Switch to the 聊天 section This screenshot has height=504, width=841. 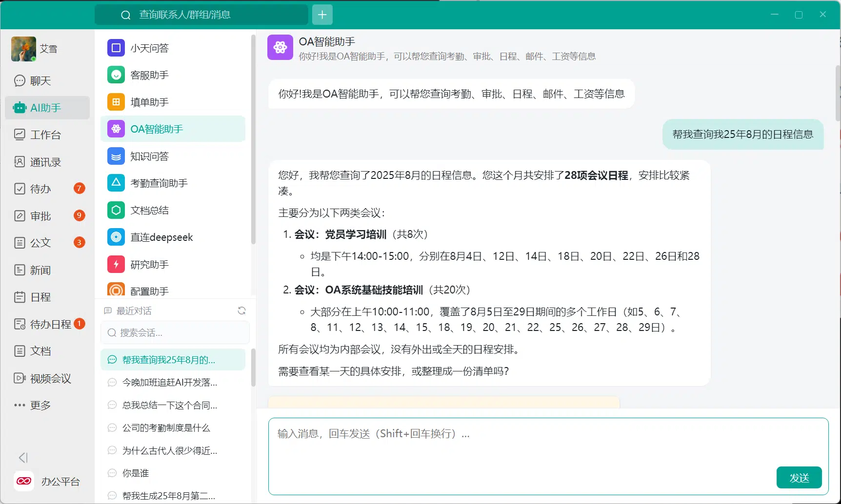pyautogui.click(x=47, y=80)
